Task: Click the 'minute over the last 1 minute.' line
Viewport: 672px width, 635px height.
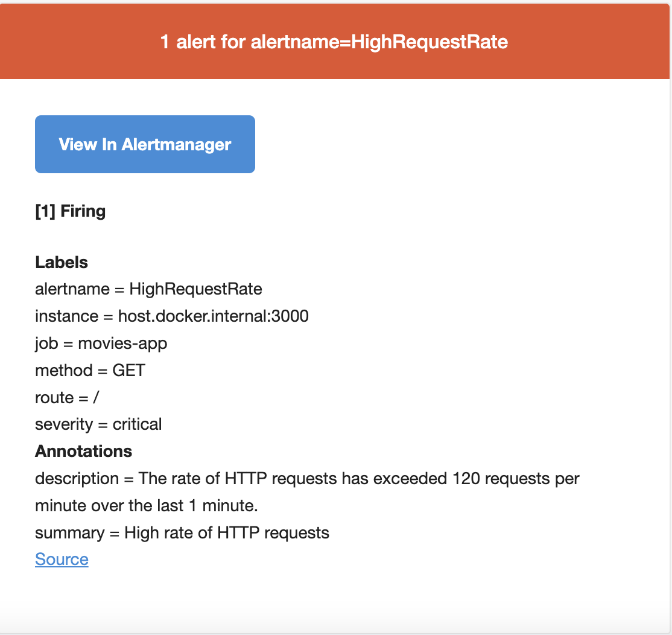Action: pos(147,505)
